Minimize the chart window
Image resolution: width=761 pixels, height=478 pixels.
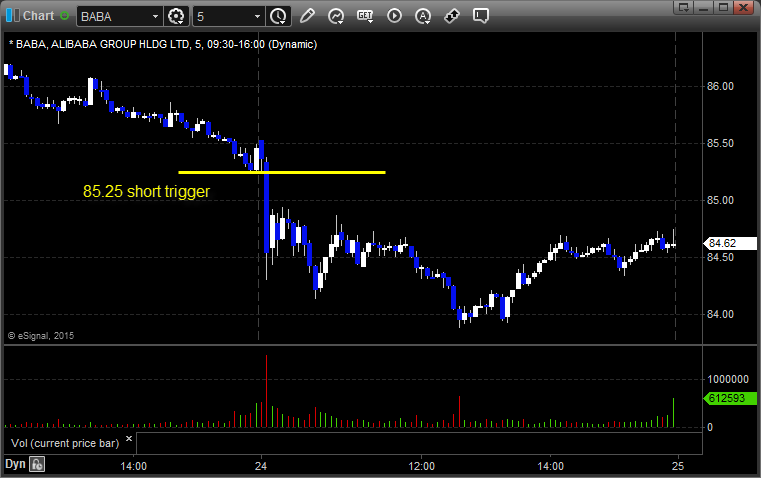pyautogui.click(x=704, y=7)
